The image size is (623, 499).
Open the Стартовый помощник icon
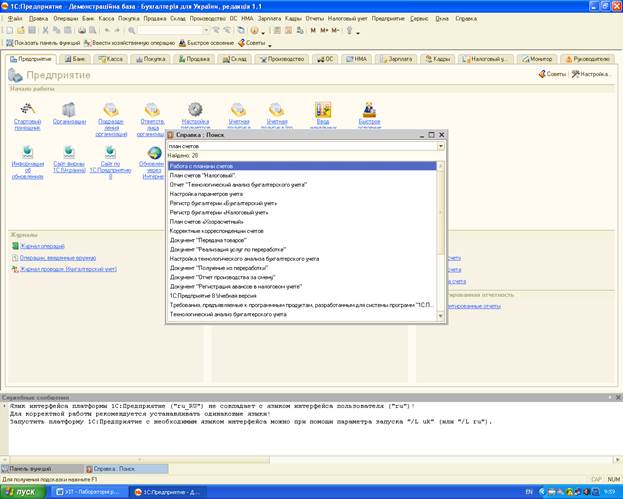coord(28,108)
